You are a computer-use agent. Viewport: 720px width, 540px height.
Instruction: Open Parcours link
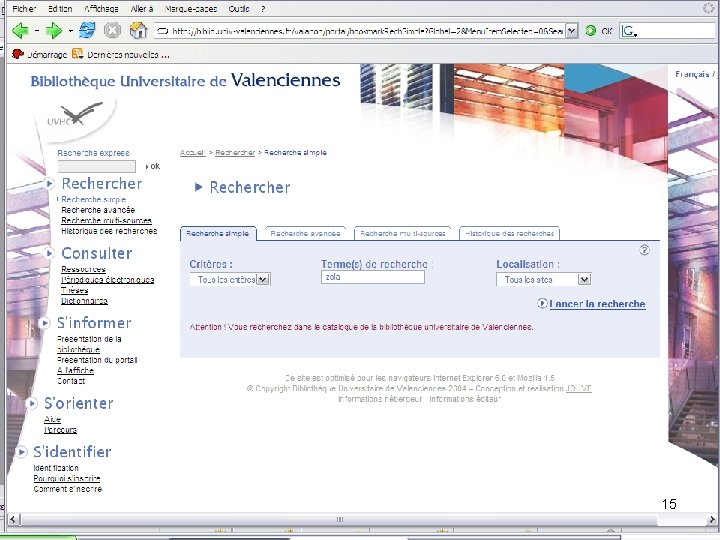pos(61,430)
